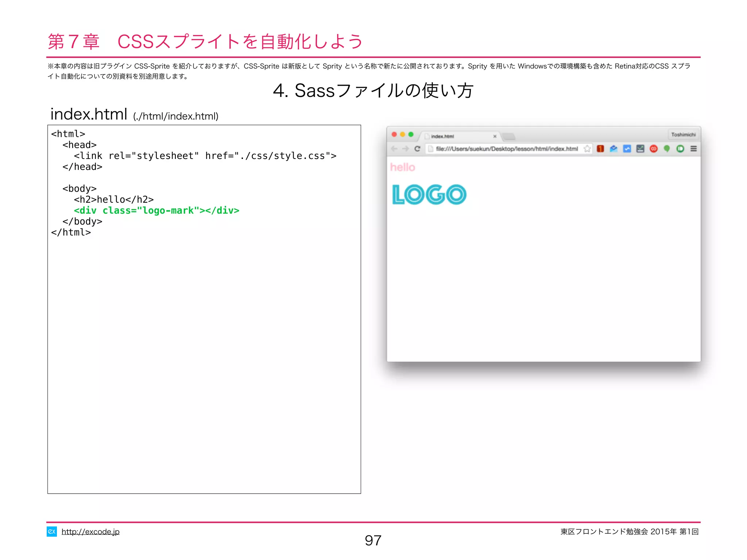747x560 pixels.
Task: Click the closing </body> code line
Action: [82, 222]
